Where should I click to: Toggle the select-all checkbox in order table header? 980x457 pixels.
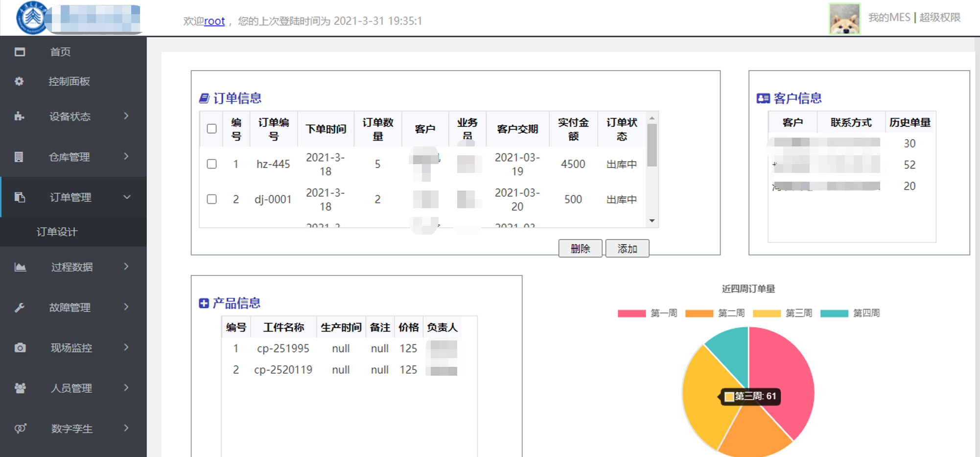211,129
